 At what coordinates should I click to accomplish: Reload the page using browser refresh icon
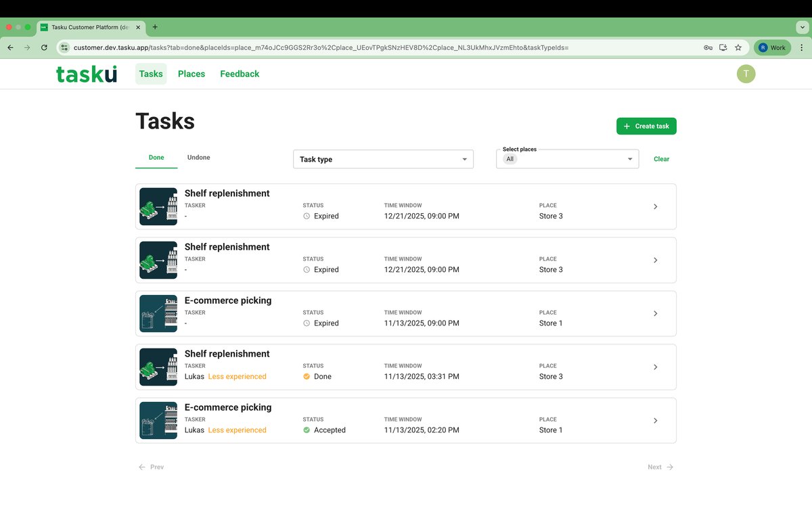pyautogui.click(x=44, y=48)
